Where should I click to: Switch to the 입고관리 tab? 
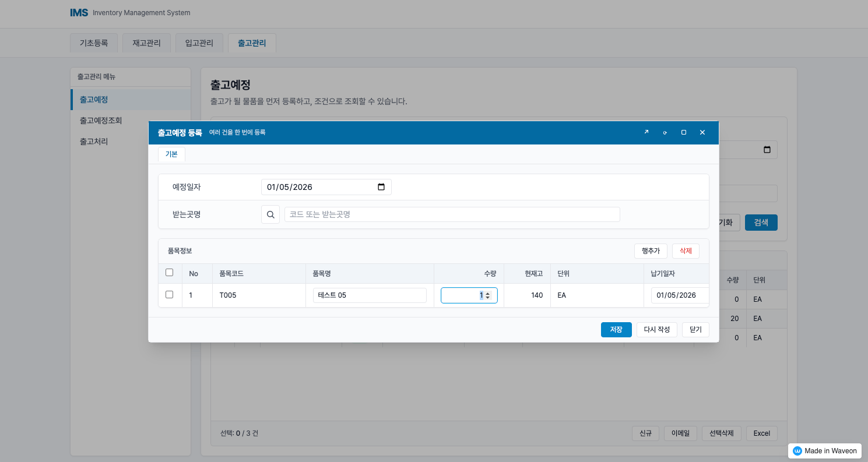[199, 42]
